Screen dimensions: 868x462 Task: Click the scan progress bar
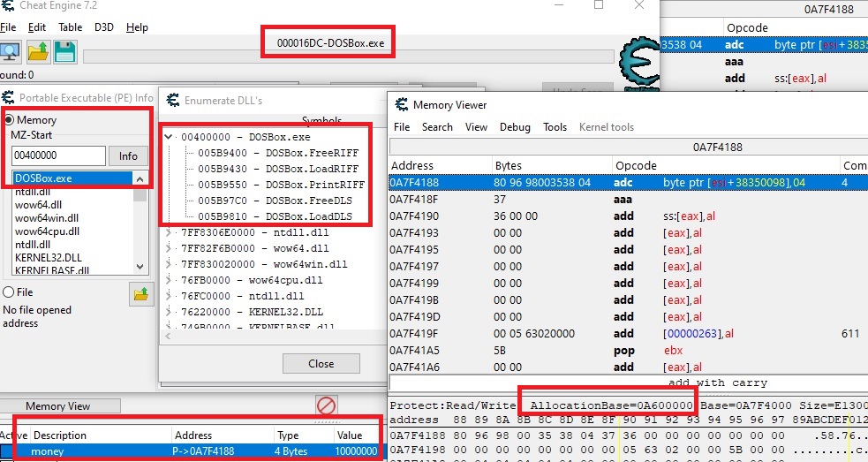click(348, 57)
